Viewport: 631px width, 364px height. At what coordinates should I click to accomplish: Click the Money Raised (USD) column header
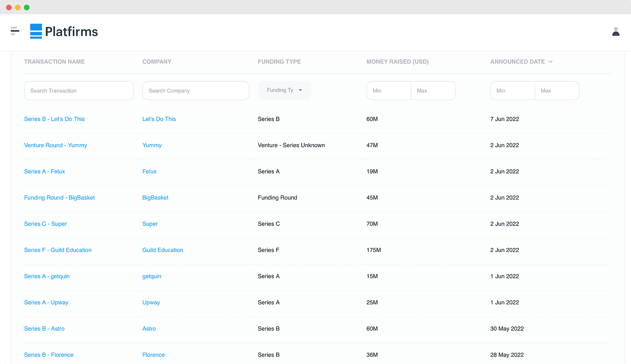[397, 61]
